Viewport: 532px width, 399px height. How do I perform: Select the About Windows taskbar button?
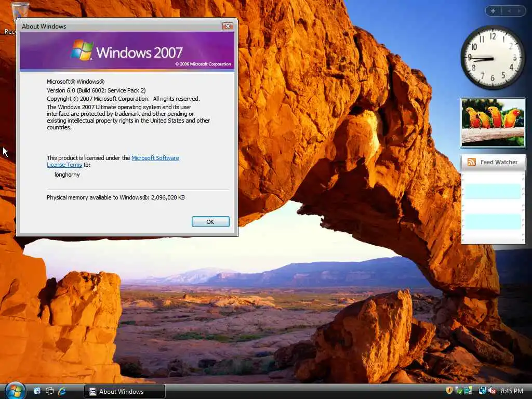[125, 392]
